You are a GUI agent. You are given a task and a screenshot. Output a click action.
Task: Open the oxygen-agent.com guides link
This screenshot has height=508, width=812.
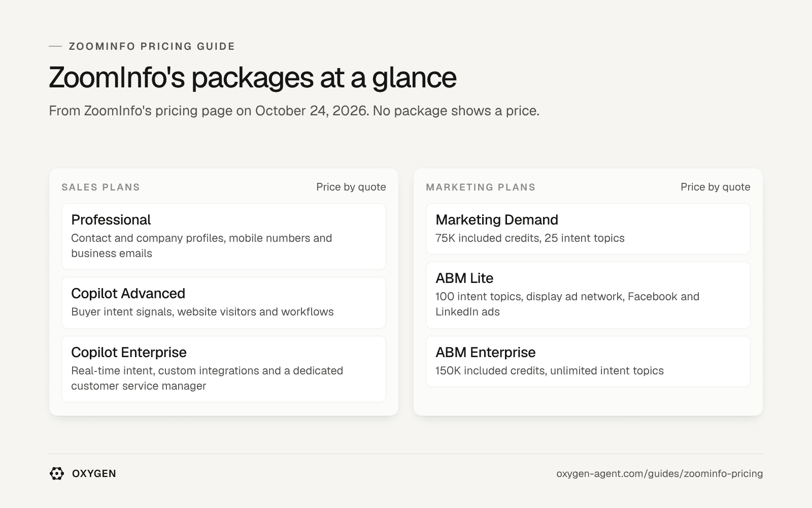pyautogui.click(x=659, y=473)
